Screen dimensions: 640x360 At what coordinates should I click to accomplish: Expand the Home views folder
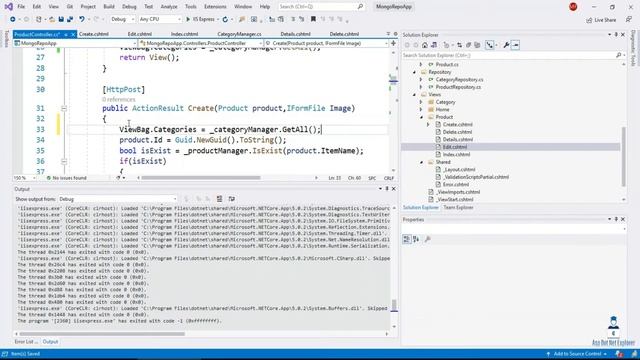click(x=421, y=109)
